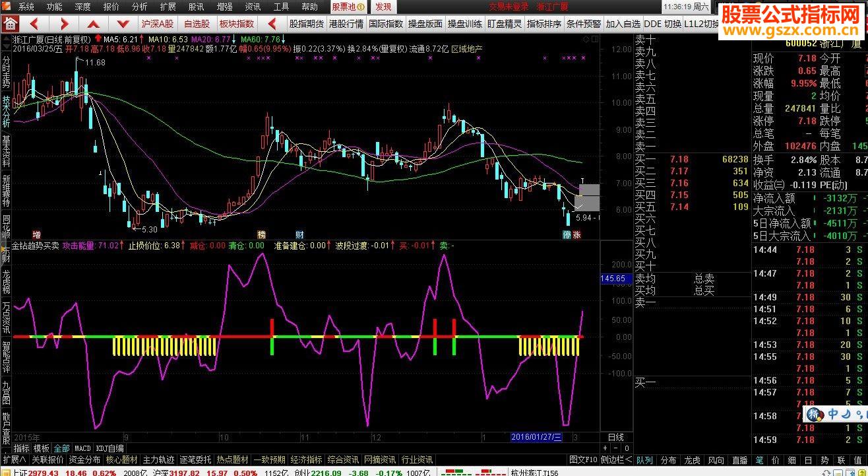Open the 基本资料 side tab
The image size is (868, 476).
tap(6, 151)
